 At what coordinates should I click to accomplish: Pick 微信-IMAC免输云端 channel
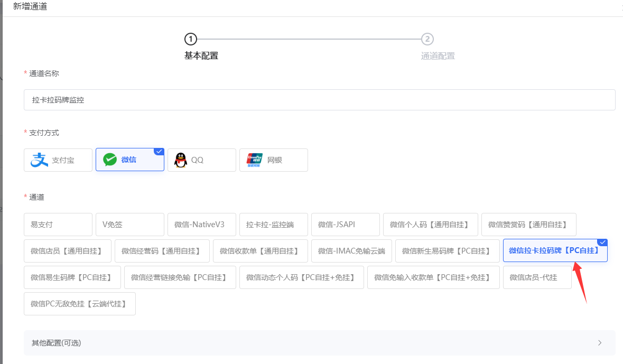351,251
